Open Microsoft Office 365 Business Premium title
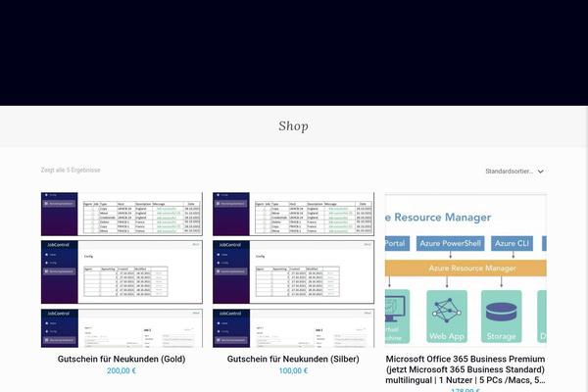The width and height of the screenshot is (588, 392). click(465, 369)
